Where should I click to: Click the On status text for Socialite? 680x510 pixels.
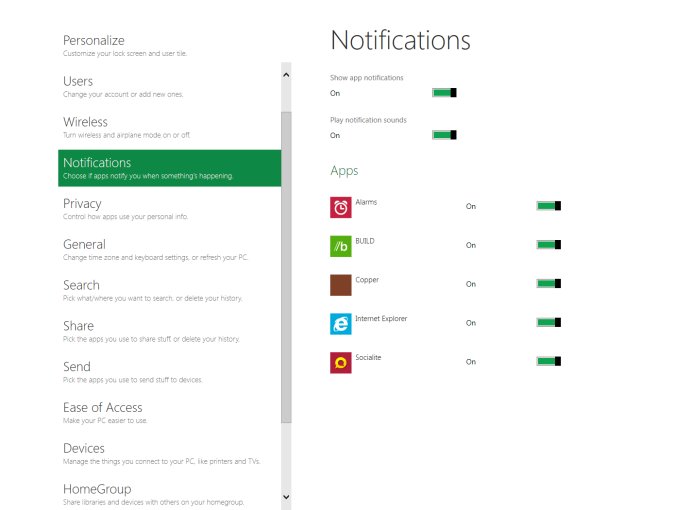click(x=471, y=362)
